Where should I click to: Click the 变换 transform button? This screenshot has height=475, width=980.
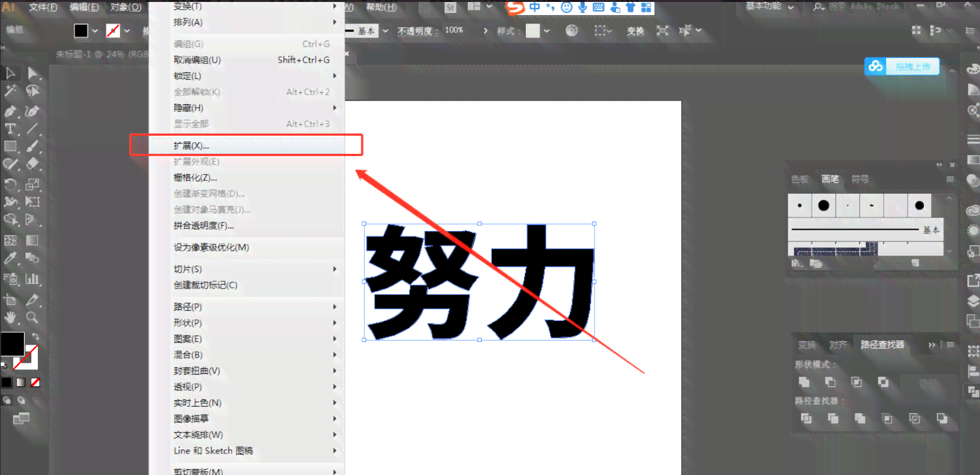pos(635,31)
